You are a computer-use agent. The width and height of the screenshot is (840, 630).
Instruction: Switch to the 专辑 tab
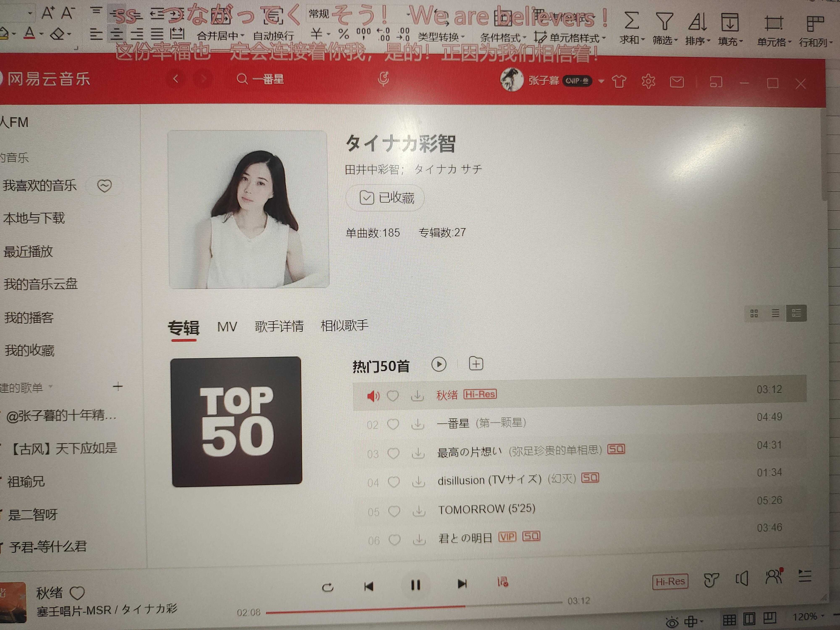pyautogui.click(x=184, y=328)
